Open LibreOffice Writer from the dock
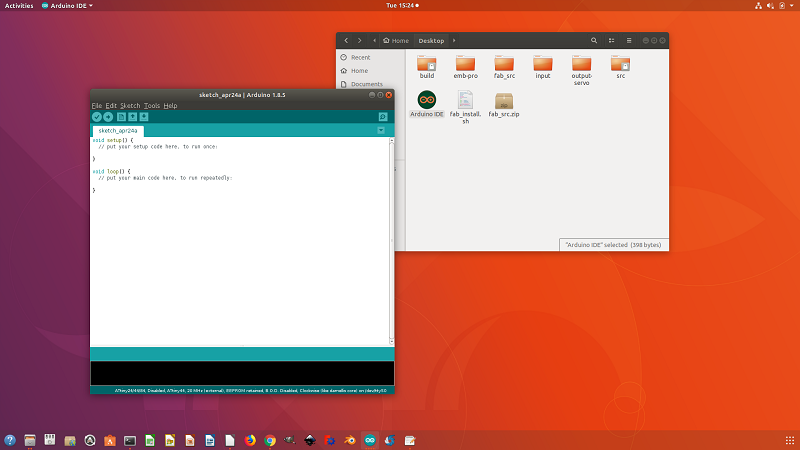The width and height of the screenshot is (800, 450). coord(210,440)
